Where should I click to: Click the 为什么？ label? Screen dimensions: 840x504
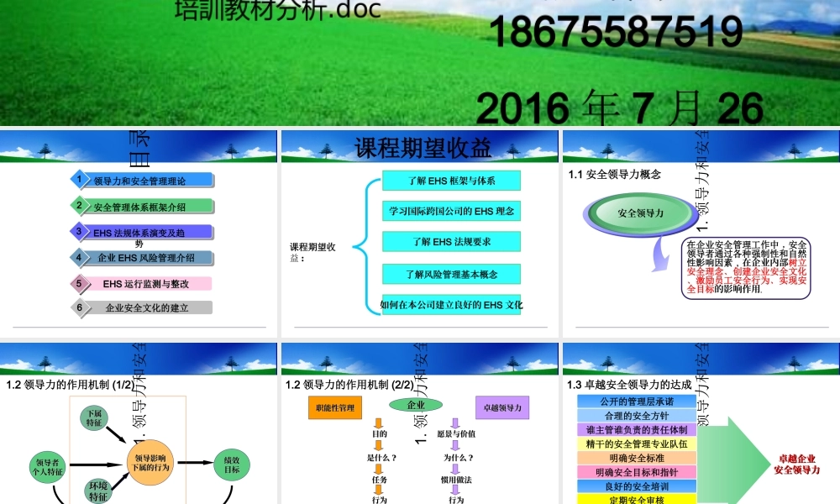point(459,458)
